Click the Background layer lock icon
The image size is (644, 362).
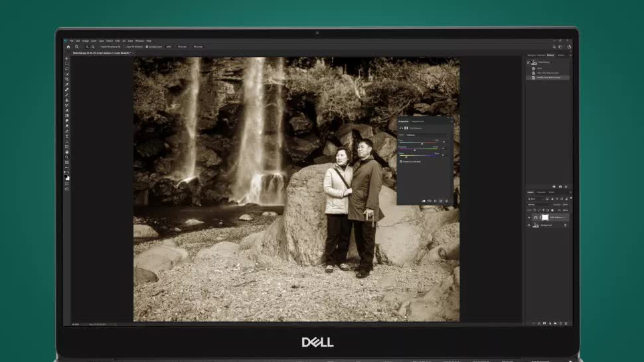566,225
